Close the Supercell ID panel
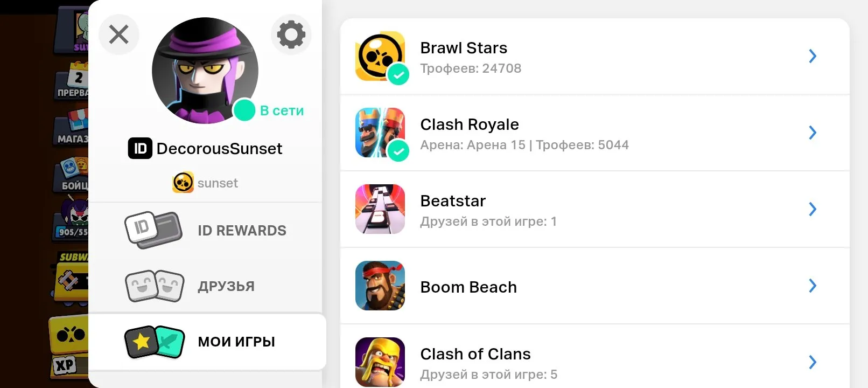This screenshot has width=868, height=388. coord(119,34)
